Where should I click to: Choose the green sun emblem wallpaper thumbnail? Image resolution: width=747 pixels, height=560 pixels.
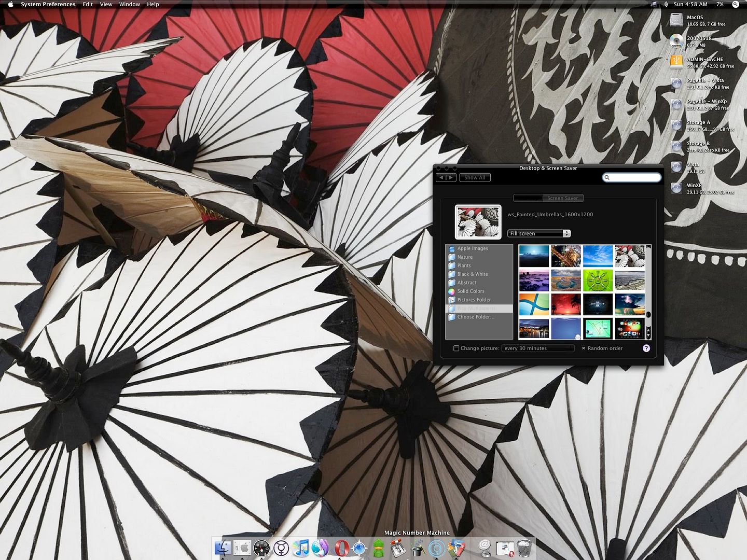pos(598,281)
